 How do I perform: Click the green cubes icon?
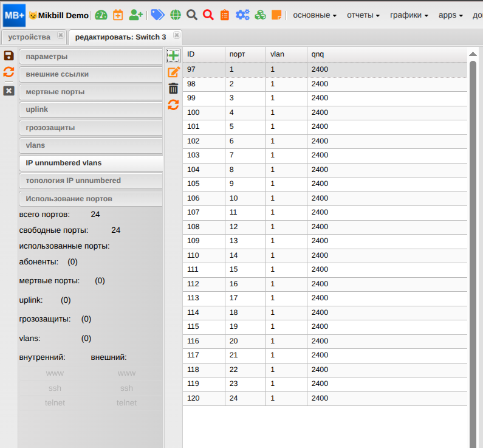click(x=260, y=15)
